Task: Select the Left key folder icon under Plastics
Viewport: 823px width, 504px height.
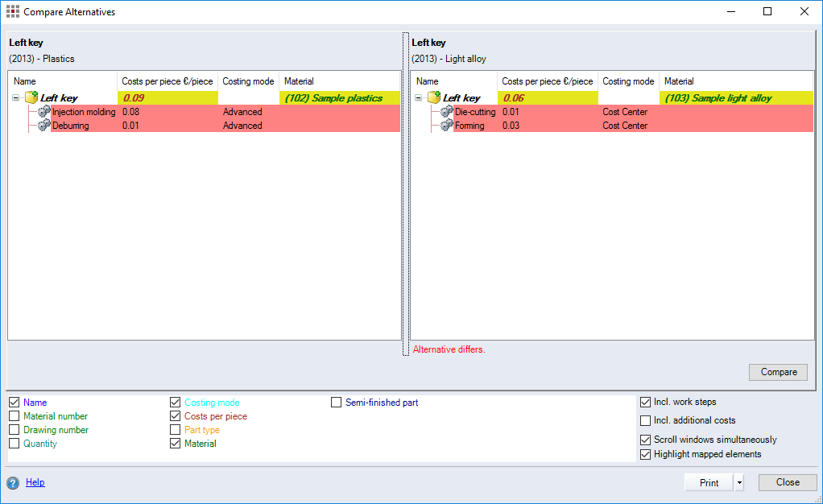Action: 30,97
